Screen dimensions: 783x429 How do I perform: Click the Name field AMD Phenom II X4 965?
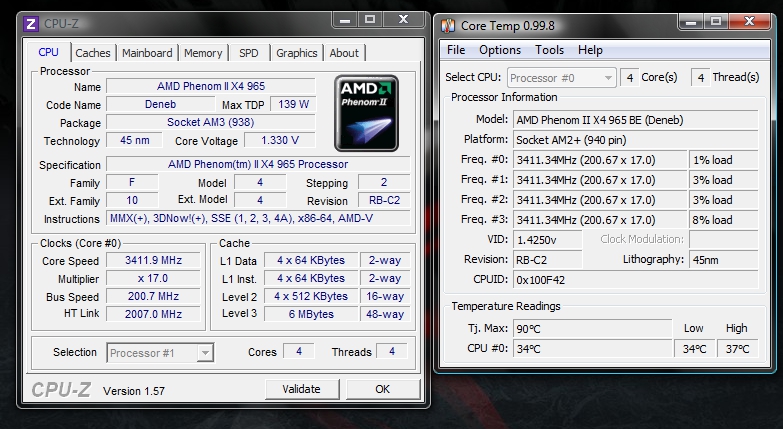211,86
